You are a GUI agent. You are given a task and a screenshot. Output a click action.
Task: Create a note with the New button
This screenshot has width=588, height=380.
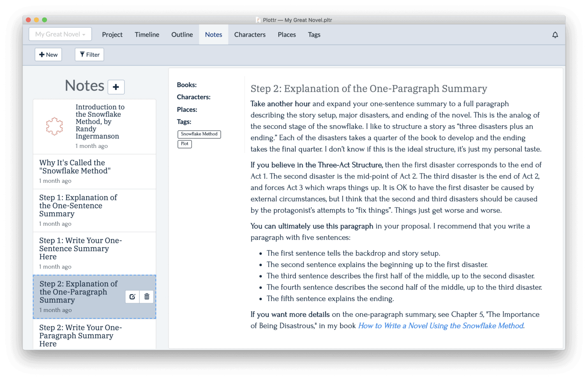coord(48,54)
